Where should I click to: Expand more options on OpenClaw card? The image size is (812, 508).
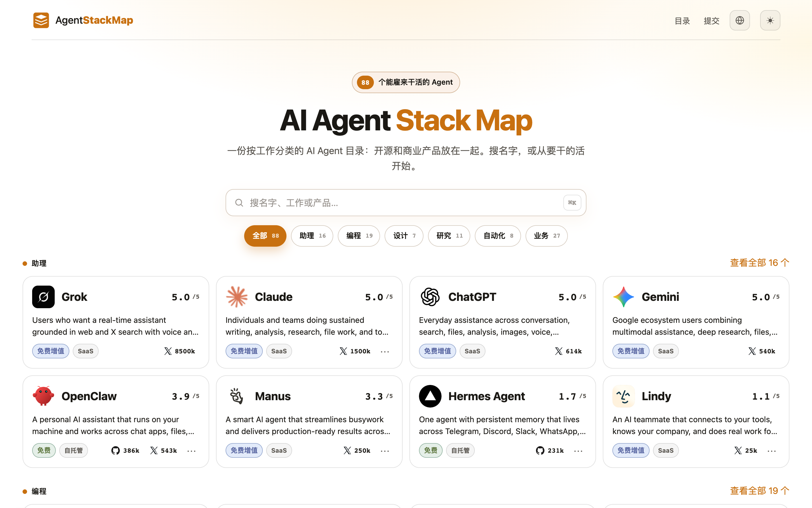(191, 451)
